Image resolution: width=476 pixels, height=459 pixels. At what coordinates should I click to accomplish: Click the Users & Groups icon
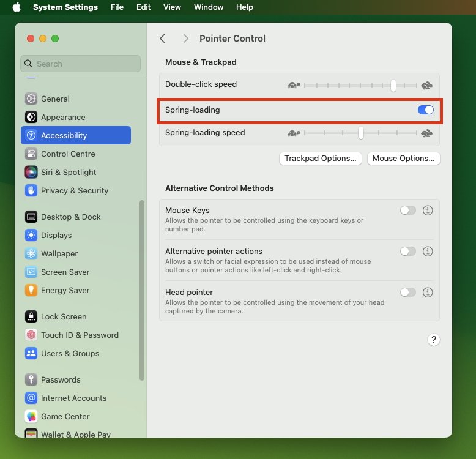click(x=31, y=353)
